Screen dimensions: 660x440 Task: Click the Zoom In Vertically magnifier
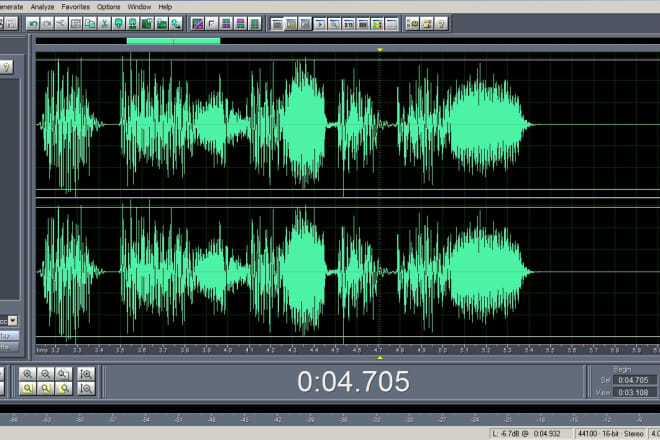[x=86, y=374]
